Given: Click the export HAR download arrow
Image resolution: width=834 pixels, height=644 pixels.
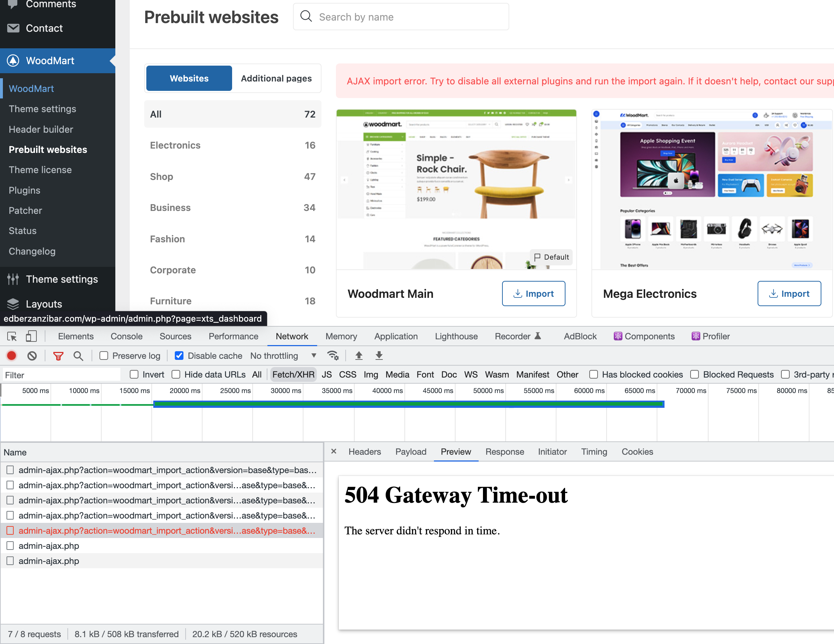Looking at the screenshot, I should point(379,356).
